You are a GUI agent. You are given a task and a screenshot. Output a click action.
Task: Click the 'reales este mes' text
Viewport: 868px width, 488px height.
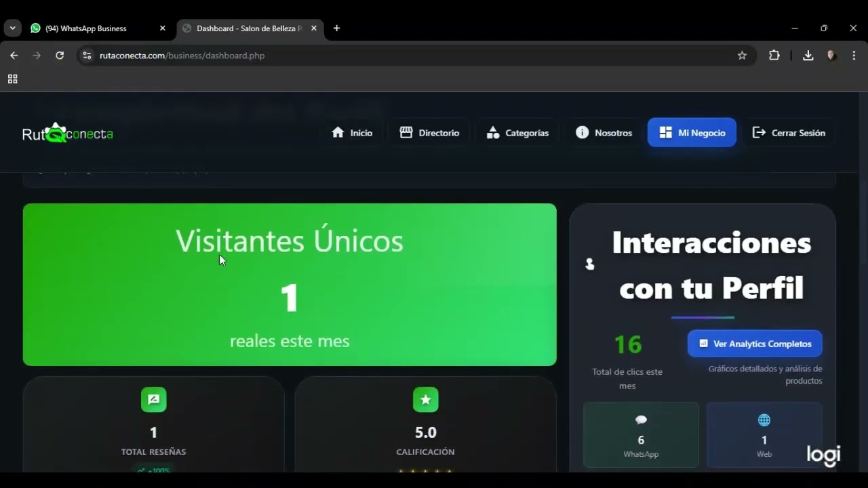290,341
